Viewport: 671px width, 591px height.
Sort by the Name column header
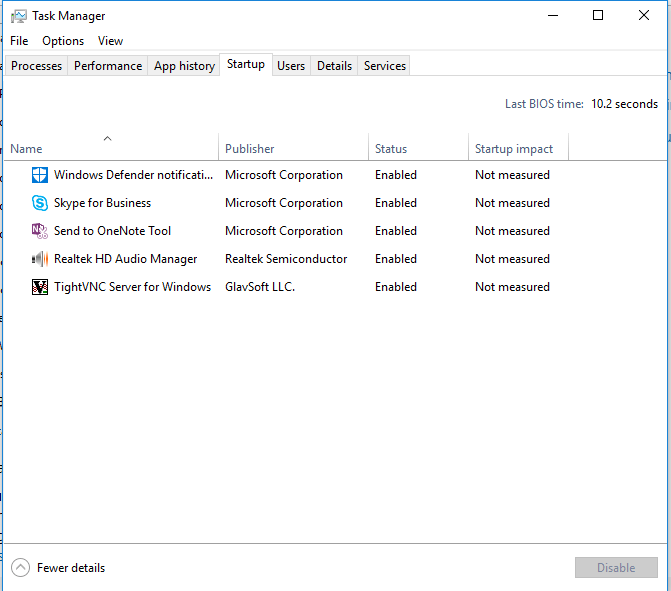(111, 147)
